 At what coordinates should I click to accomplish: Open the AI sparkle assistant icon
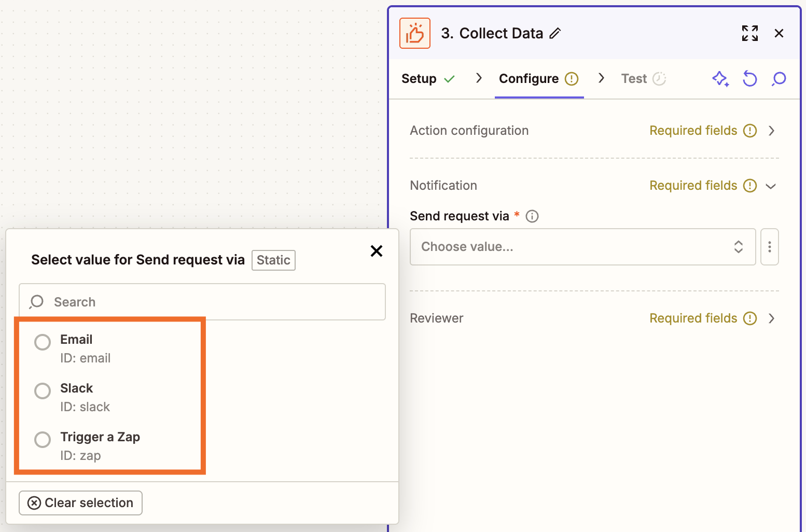click(720, 79)
